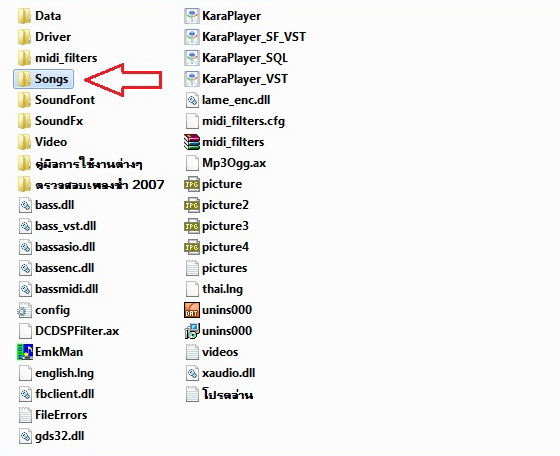Click the KaraPlayer_VST application icon
Viewport: 560px width, 456px height.
point(192,79)
